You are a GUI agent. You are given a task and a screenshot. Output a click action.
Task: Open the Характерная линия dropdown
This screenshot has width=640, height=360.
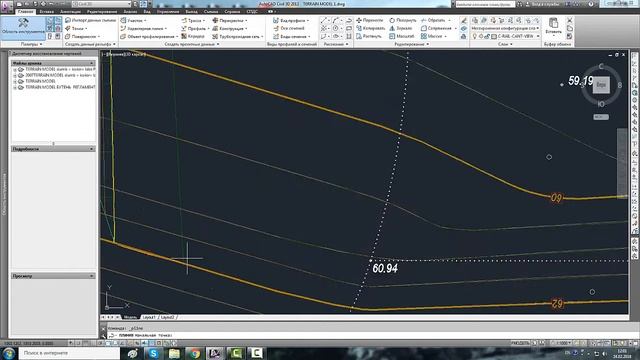144,29
